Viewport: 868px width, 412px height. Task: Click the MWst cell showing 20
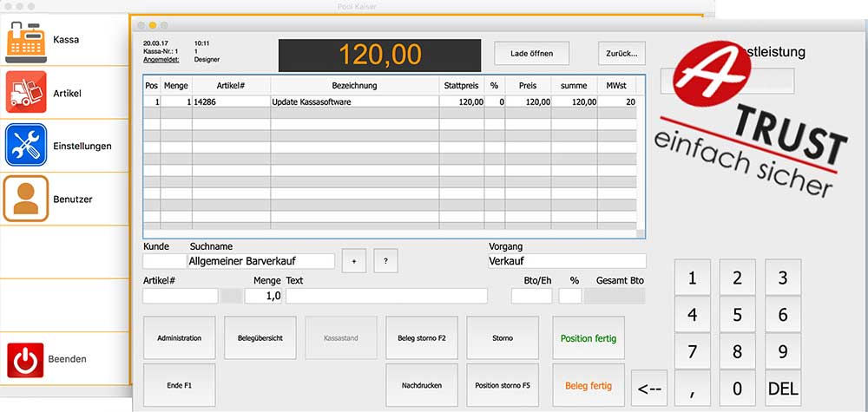tap(616, 102)
